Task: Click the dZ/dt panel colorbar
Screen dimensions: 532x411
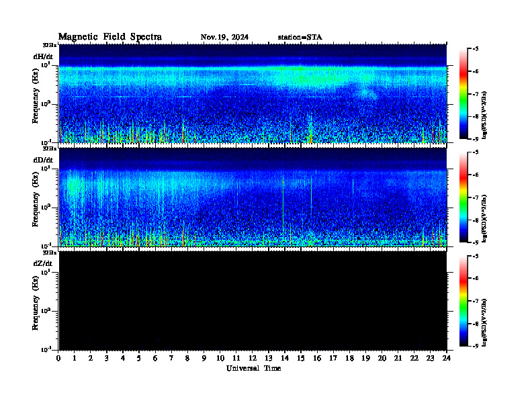Action: pyautogui.click(x=463, y=301)
